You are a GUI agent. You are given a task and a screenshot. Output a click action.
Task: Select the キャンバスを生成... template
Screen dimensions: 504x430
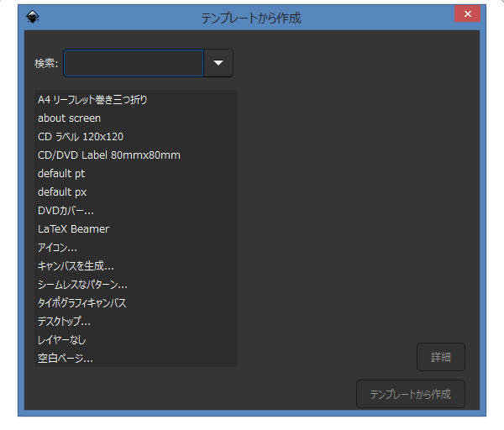pos(135,266)
